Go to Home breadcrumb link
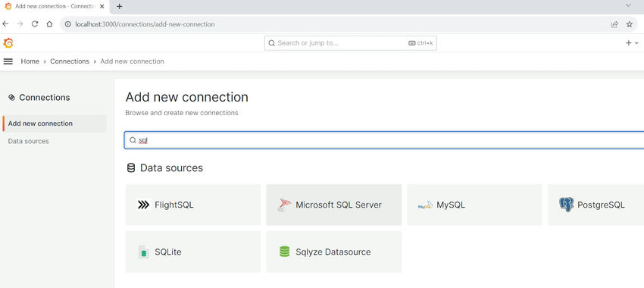The height and width of the screenshot is (288, 644). pyautogui.click(x=30, y=61)
